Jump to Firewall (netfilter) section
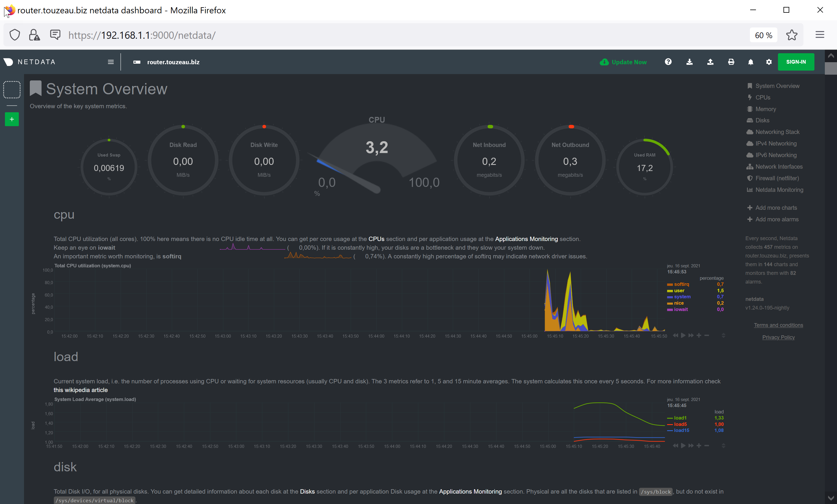 click(x=777, y=178)
